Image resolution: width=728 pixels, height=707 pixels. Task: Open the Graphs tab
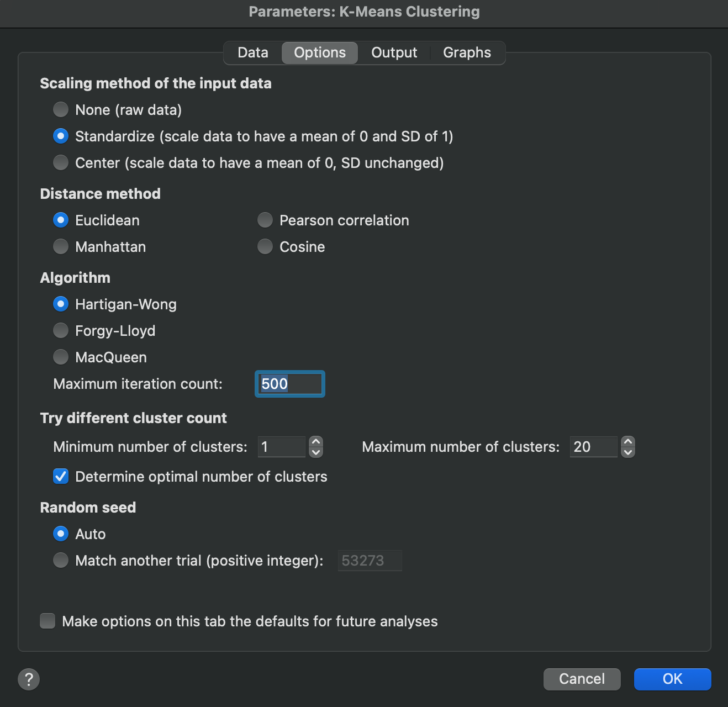click(x=467, y=52)
